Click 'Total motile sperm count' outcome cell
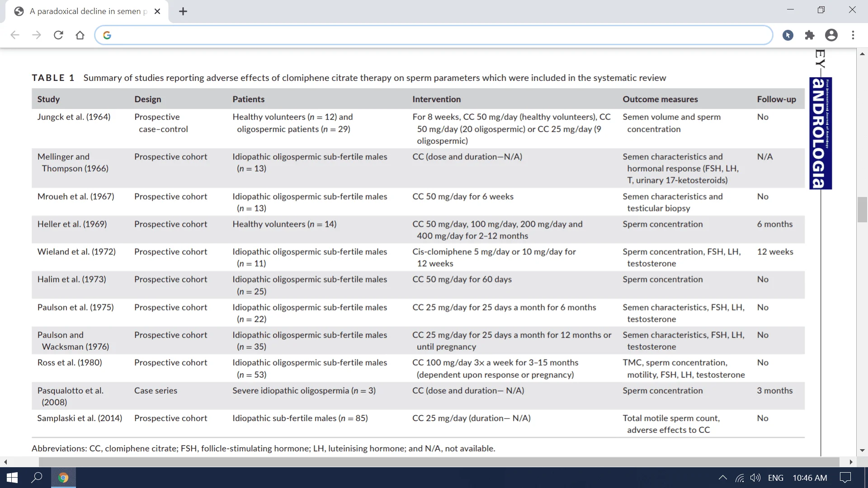This screenshot has width=868, height=488. tap(671, 423)
